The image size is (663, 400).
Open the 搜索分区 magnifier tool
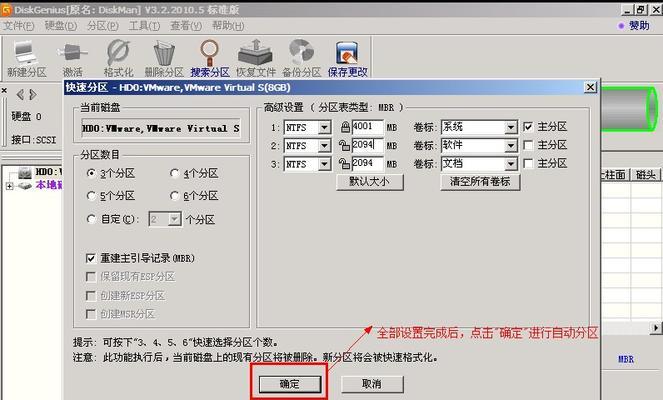coord(210,59)
